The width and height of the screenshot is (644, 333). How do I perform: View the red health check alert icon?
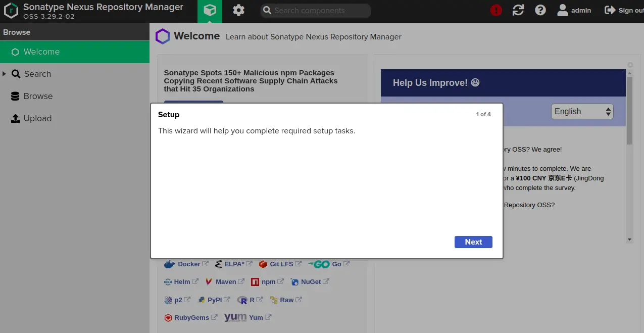pyautogui.click(x=496, y=10)
